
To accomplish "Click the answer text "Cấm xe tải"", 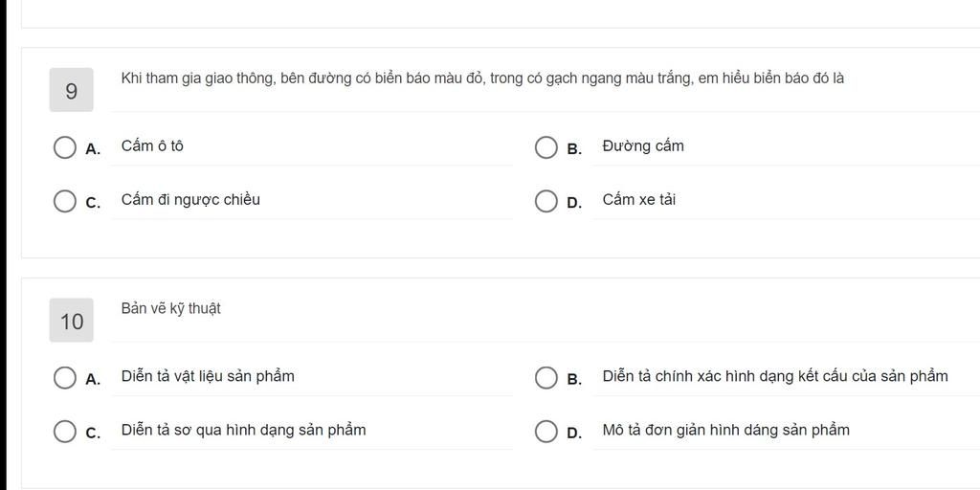I will click(638, 200).
